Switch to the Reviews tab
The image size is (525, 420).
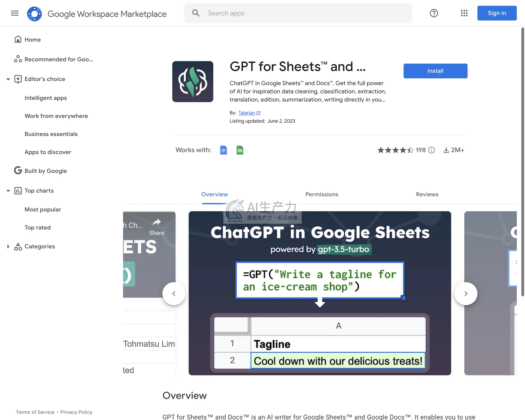(427, 194)
